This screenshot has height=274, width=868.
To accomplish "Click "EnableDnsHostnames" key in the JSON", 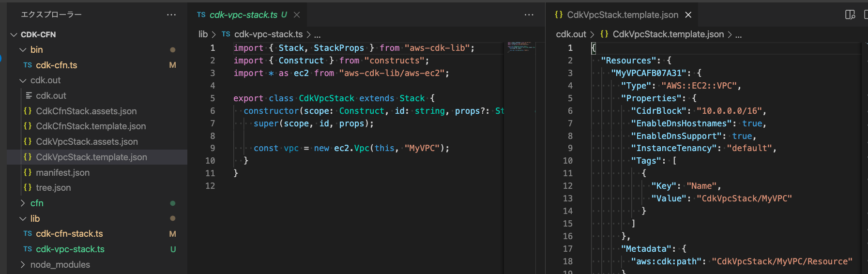I will pyautogui.click(x=682, y=123).
